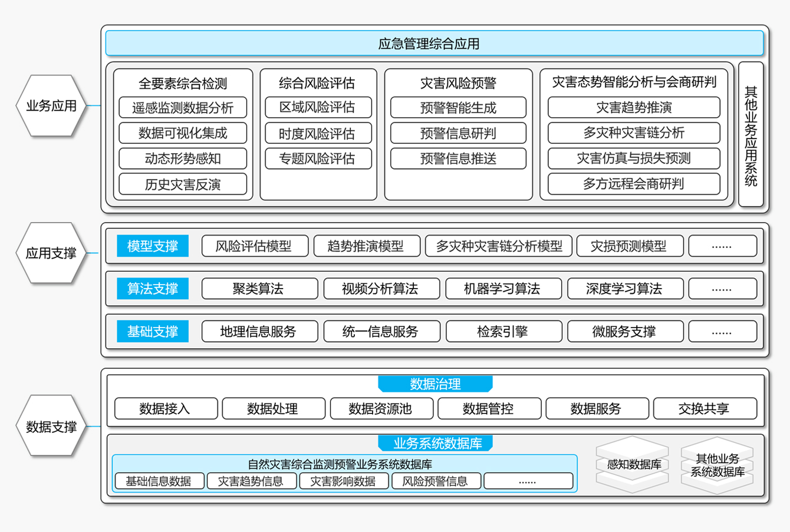Image resolution: width=790 pixels, height=532 pixels.
Task: Click 趋势推演模型 box
Action: tap(367, 246)
